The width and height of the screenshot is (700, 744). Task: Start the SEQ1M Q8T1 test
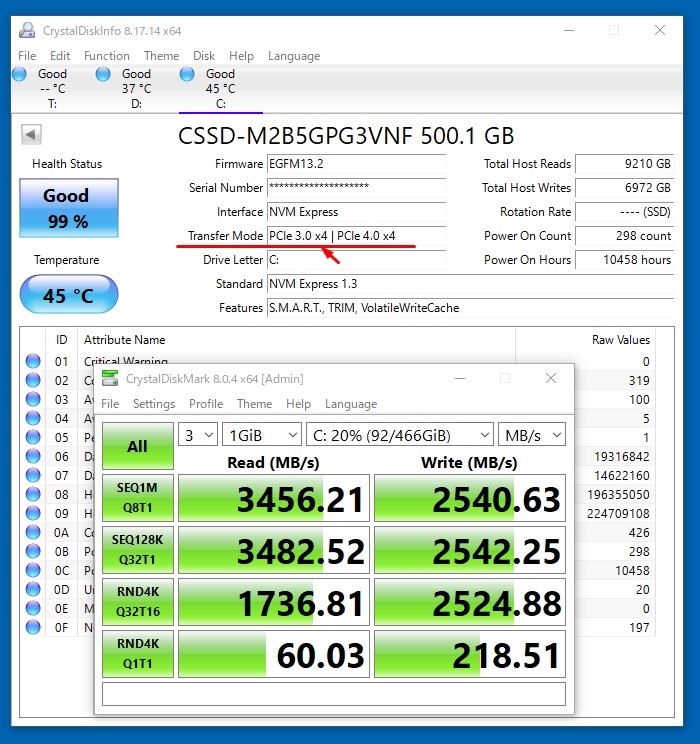pos(137,498)
